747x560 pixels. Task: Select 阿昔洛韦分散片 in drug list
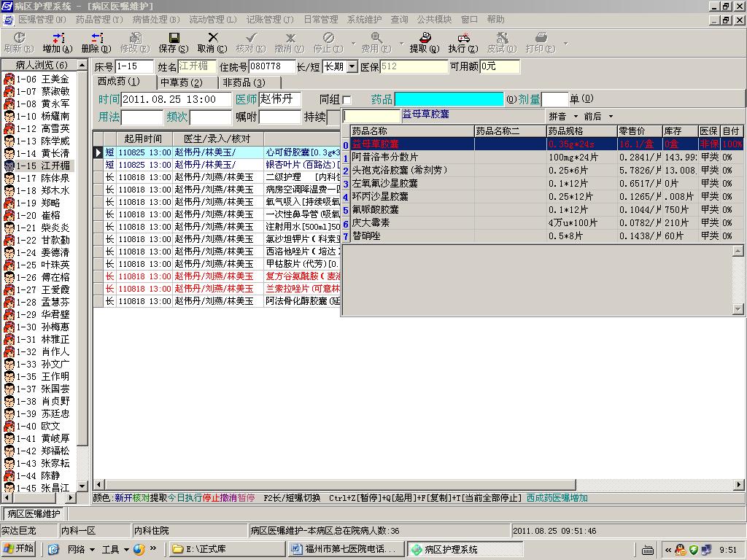[x=386, y=157]
